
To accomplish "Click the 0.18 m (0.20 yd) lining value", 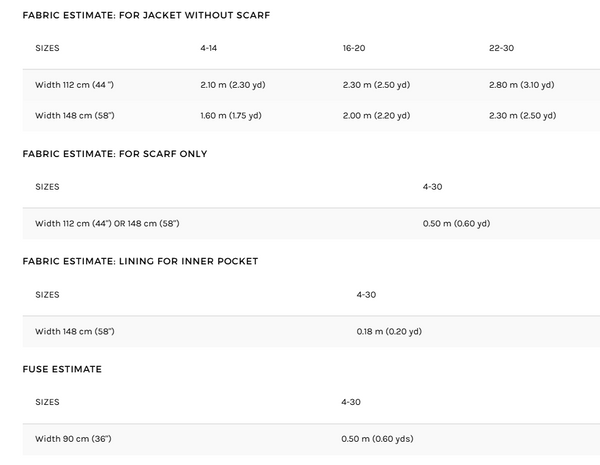I will pos(389,331).
